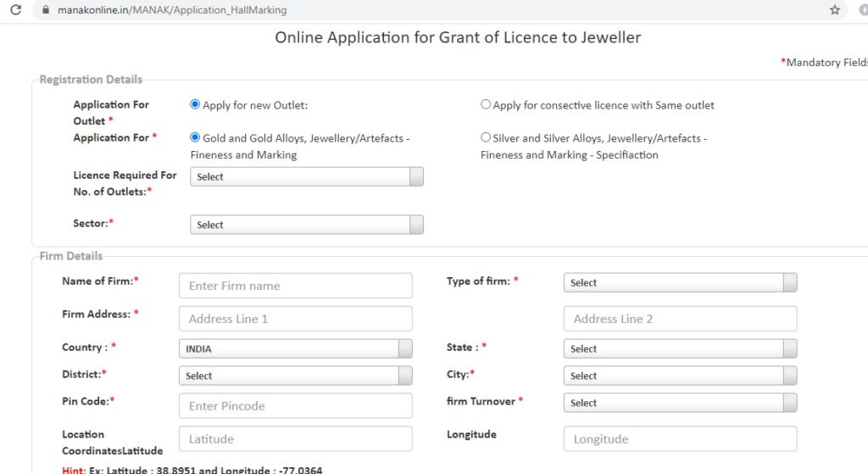Viewport: 868px width, 474px height.
Task: Bookmark this page with star icon
Action: (835, 9)
